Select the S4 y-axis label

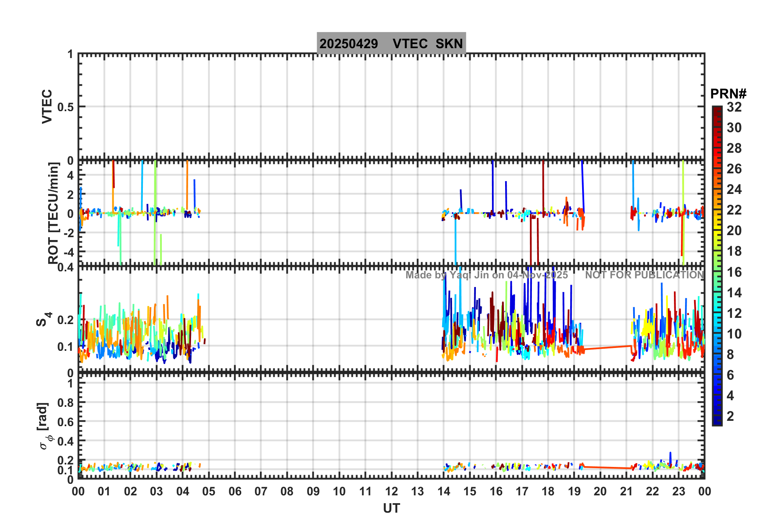[x=43, y=319]
